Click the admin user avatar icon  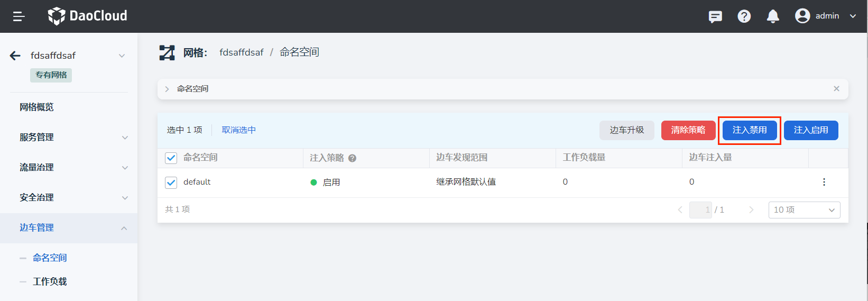point(802,16)
